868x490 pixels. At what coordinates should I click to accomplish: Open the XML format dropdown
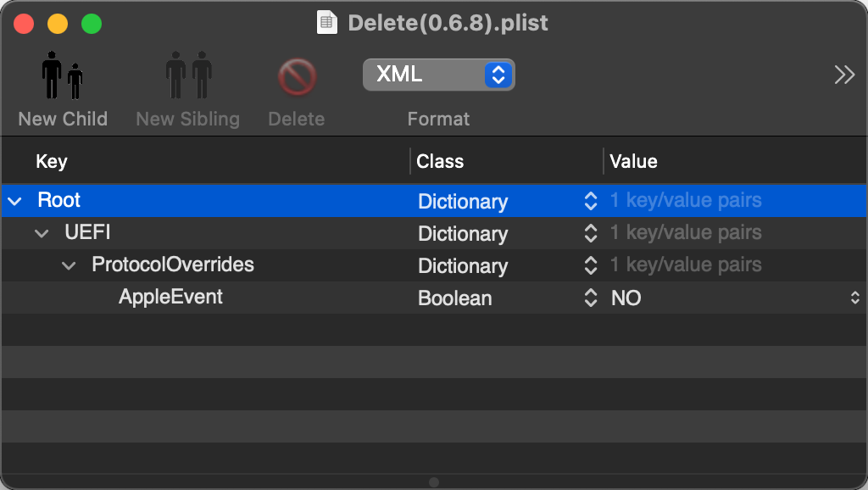438,75
